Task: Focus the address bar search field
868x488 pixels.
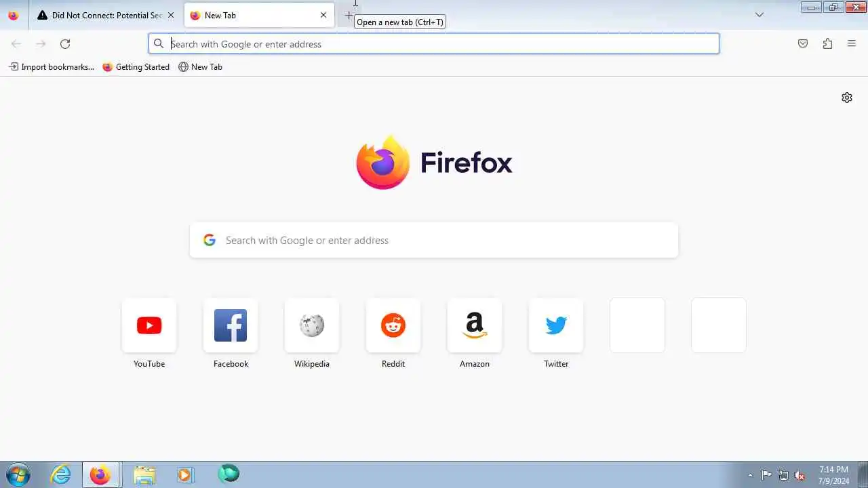Action: click(x=434, y=43)
